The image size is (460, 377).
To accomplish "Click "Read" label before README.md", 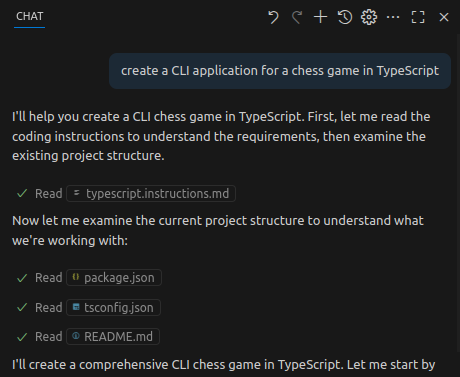I will pyautogui.click(x=49, y=337).
